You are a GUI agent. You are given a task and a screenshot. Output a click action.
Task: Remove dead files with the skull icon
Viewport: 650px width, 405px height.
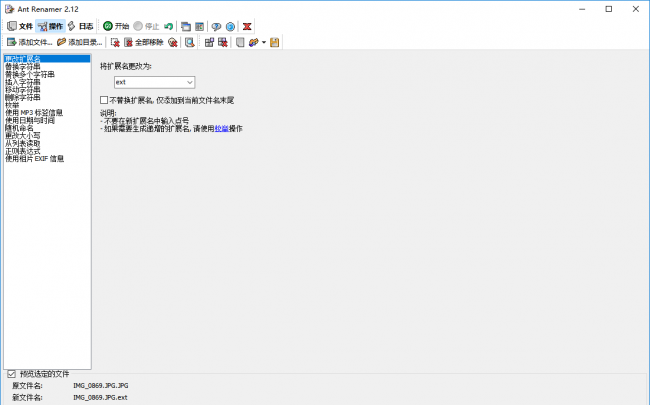pos(173,42)
